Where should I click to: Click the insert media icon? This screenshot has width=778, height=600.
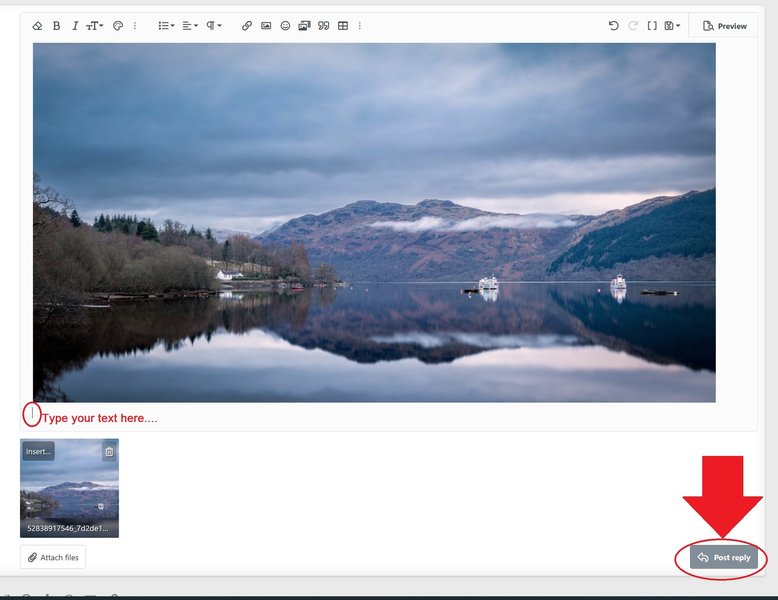coord(304,26)
